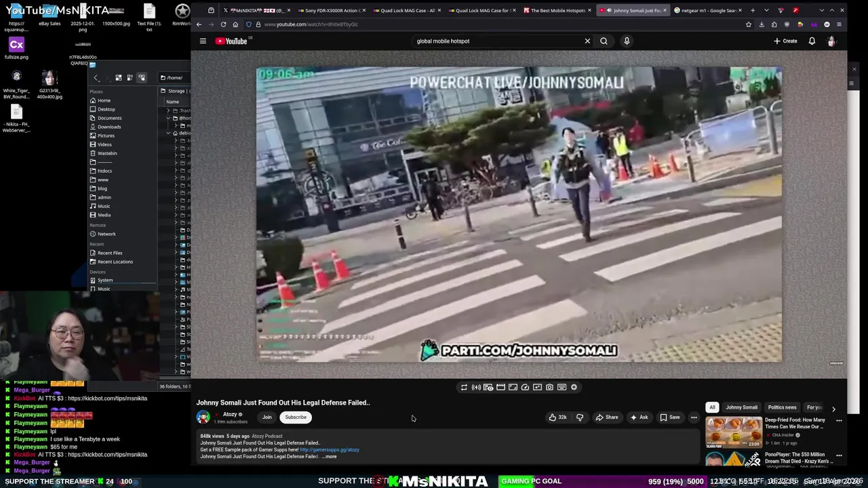Open the Atozy channel name link
The width and height of the screenshot is (868, 488).
(x=230, y=414)
